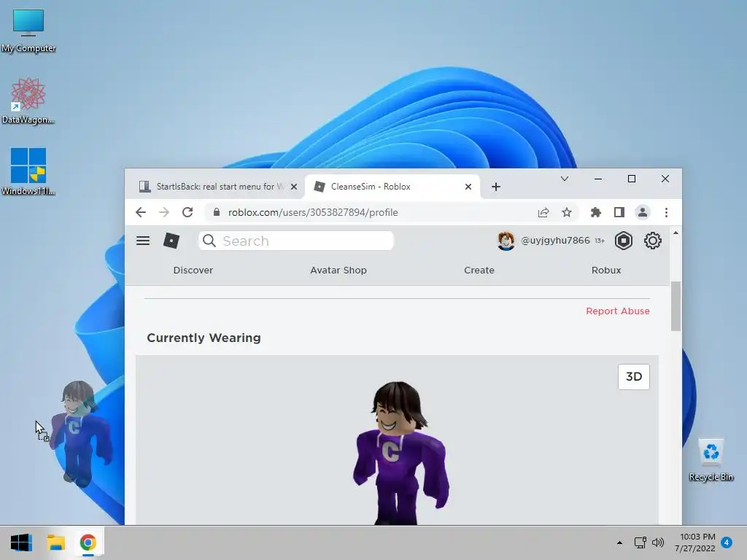Click the 13+ age label

click(x=600, y=241)
